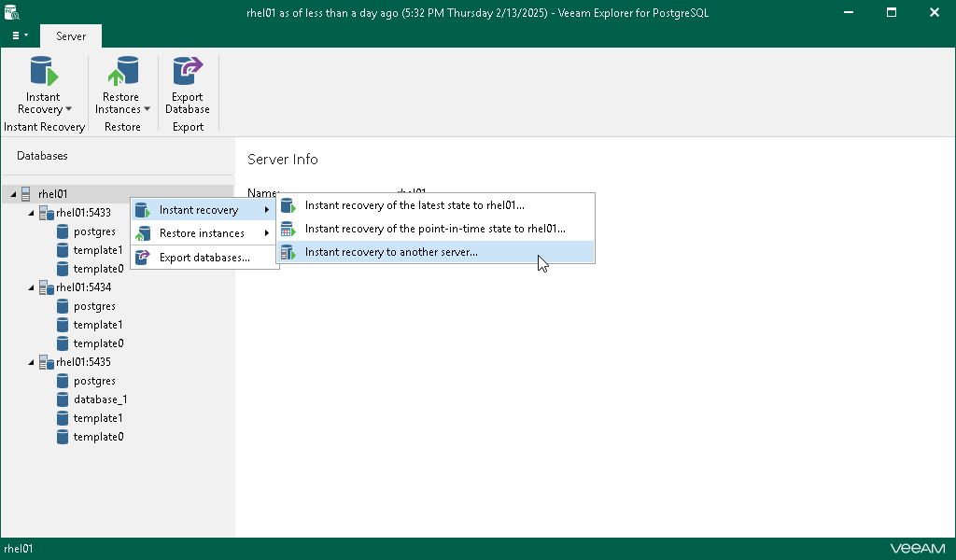
Task: Click the rhel01:5433 instance icon
Action: tap(47, 213)
